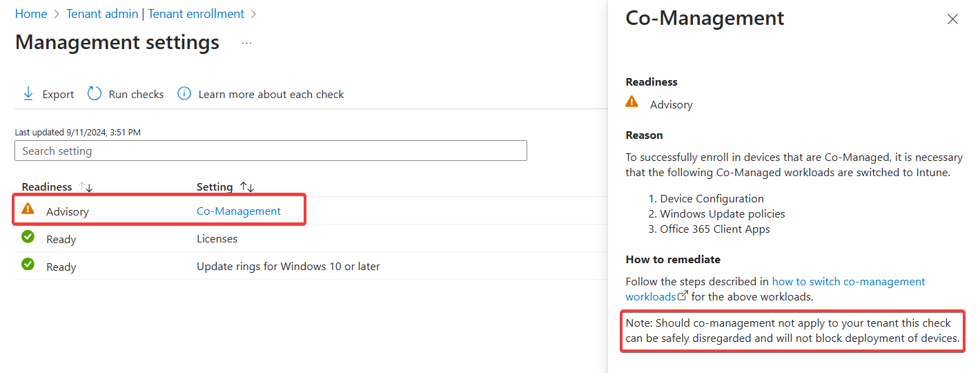
Task: Click green Ready checkmark beside Licenses
Action: [x=28, y=237]
